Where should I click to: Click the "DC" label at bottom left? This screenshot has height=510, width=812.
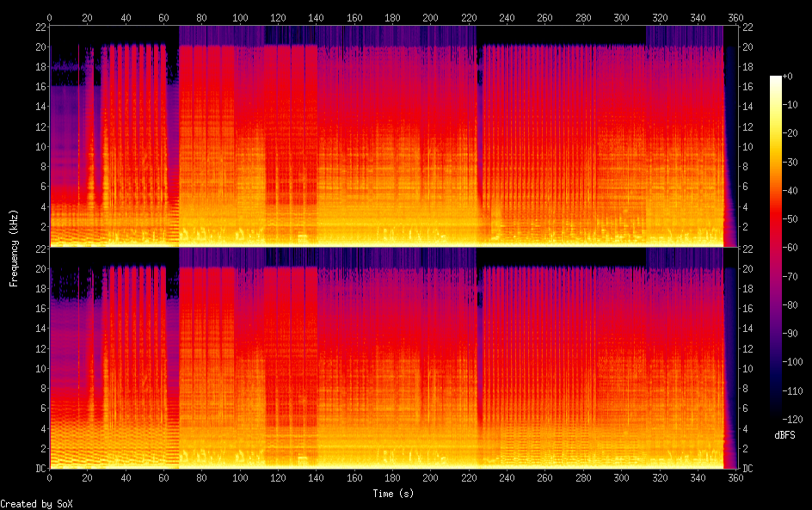(39, 468)
